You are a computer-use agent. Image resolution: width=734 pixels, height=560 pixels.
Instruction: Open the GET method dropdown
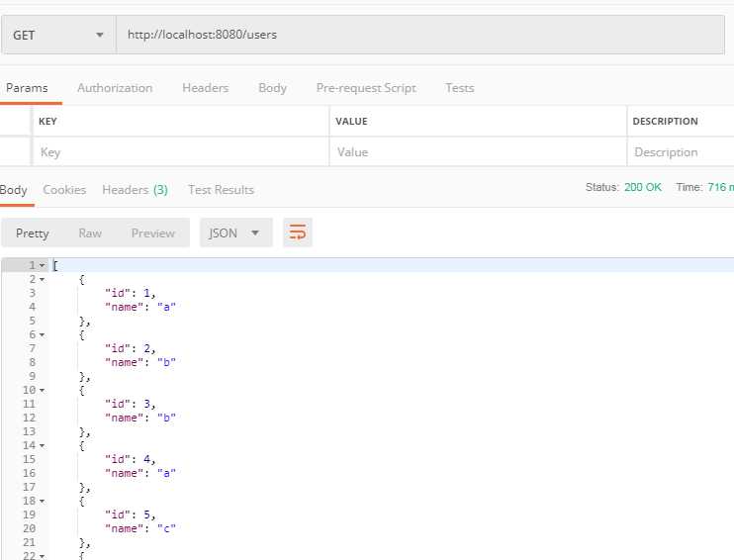58,35
